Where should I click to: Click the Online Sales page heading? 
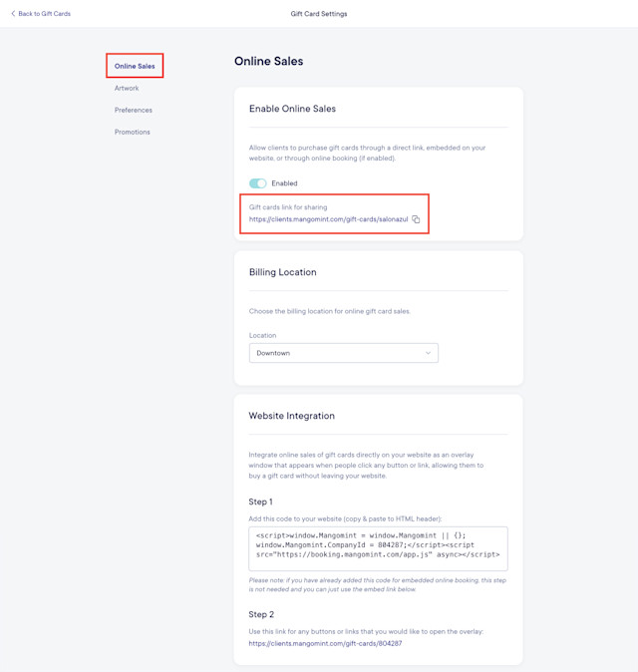(x=268, y=61)
